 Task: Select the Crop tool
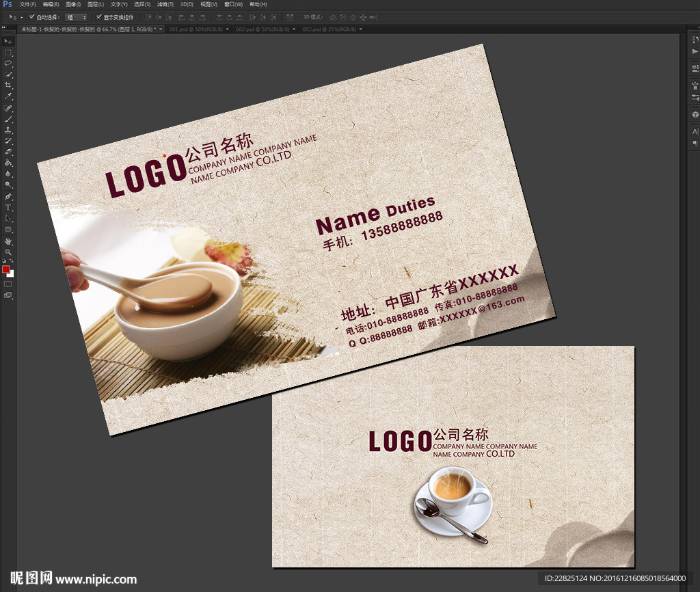[x=8, y=85]
